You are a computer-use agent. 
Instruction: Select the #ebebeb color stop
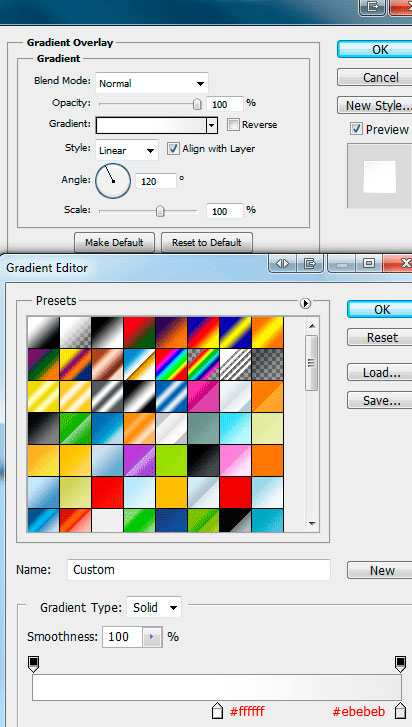click(x=400, y=711)
